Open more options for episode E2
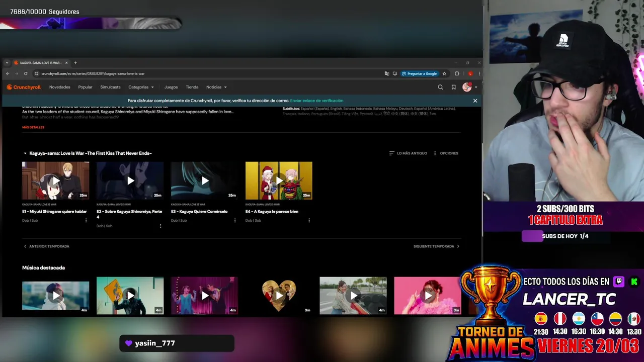The image size is (644, 362). coord(160,226)
